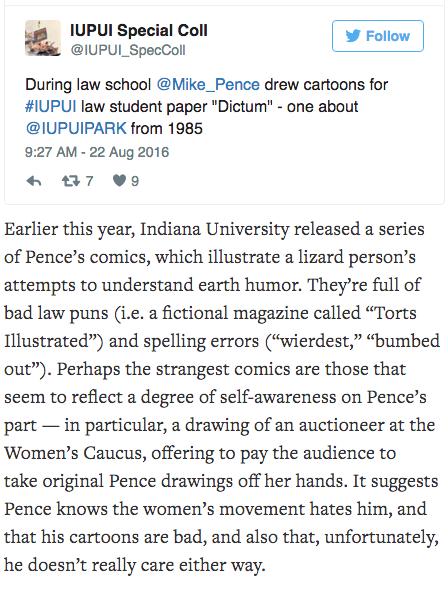The height and width of the screenshot is (592, 448).
Task: Reply to the tweet using arrow icon
Action: pyautogui.click(x=34, y=181)
